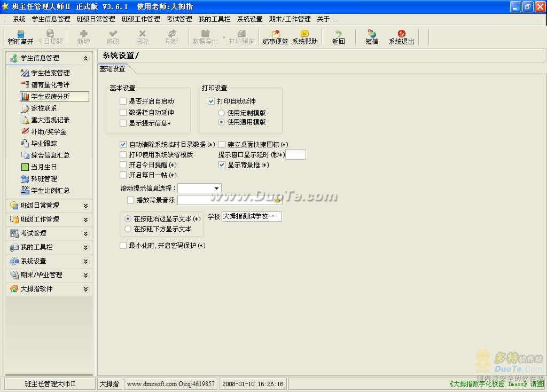Expand the 考试管理 sidebar panel
Screen dimensions: 547x392
(x=49, y=233)
